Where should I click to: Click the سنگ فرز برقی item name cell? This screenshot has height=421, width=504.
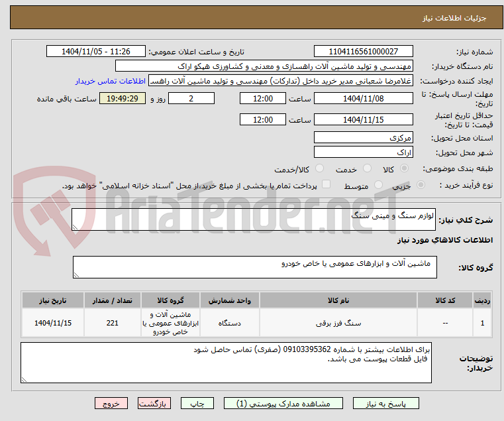[338, 323]
